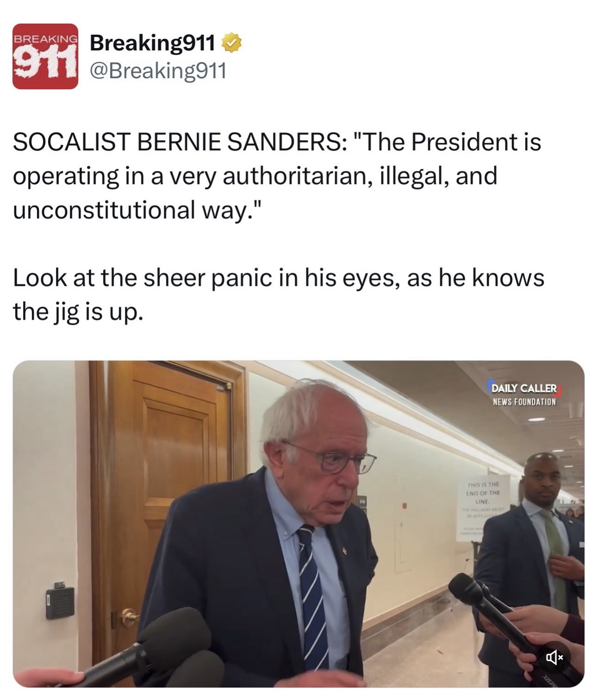Open the Breaking911 display name profile
This screenshot has height=700, width=597.
point(152,43)
